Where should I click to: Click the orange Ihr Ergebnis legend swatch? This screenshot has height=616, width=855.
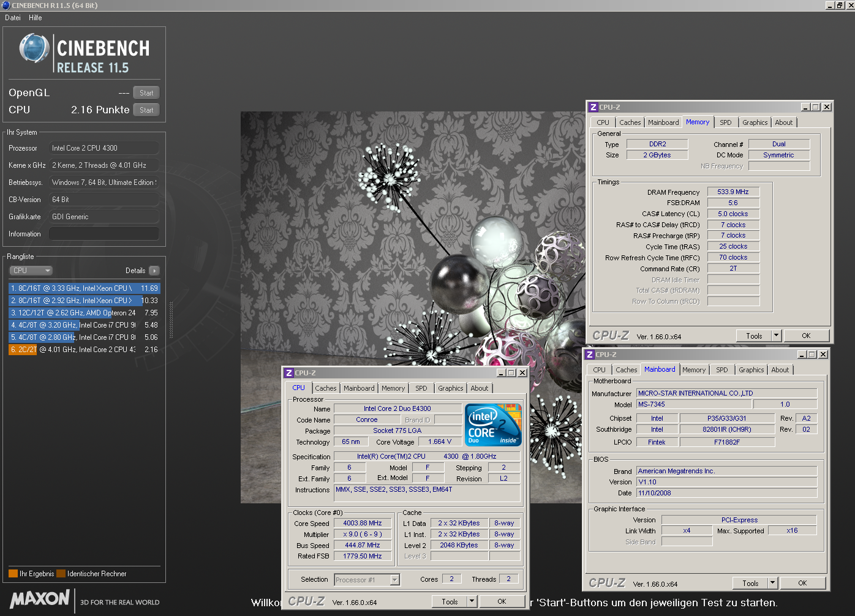point(13,574)
